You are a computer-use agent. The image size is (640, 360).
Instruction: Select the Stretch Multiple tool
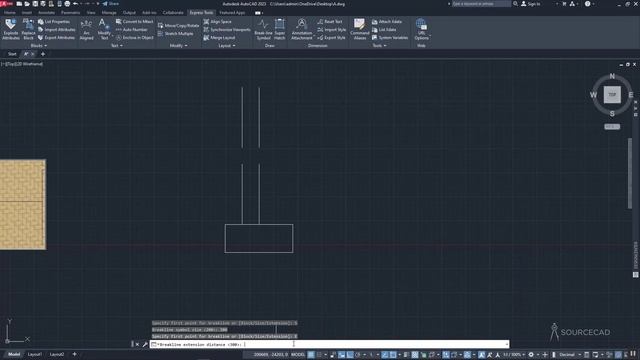[x=176, y=33]
